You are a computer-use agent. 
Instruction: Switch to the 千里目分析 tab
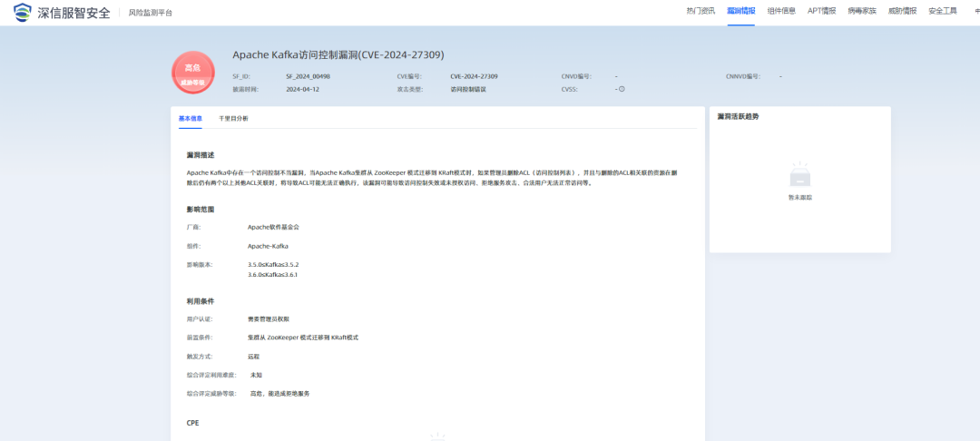click(233, 118)
